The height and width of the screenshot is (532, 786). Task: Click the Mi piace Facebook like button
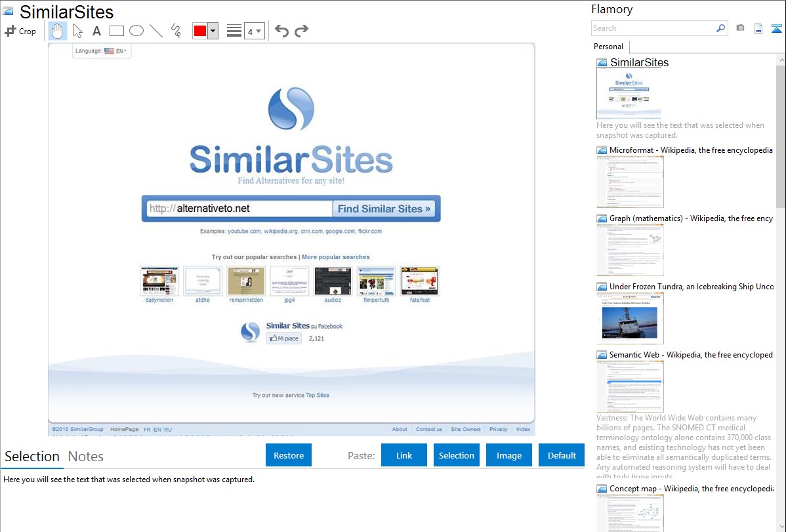tap(283, 338)
